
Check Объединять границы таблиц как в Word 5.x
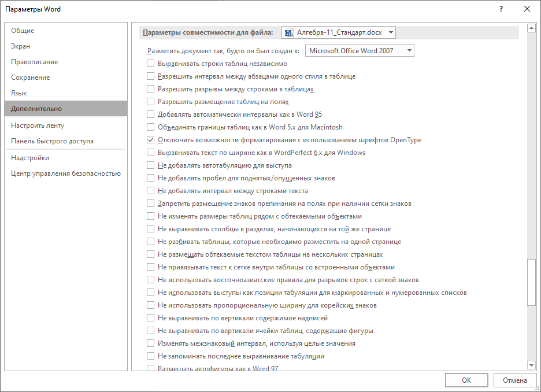[x=150, y=127]
